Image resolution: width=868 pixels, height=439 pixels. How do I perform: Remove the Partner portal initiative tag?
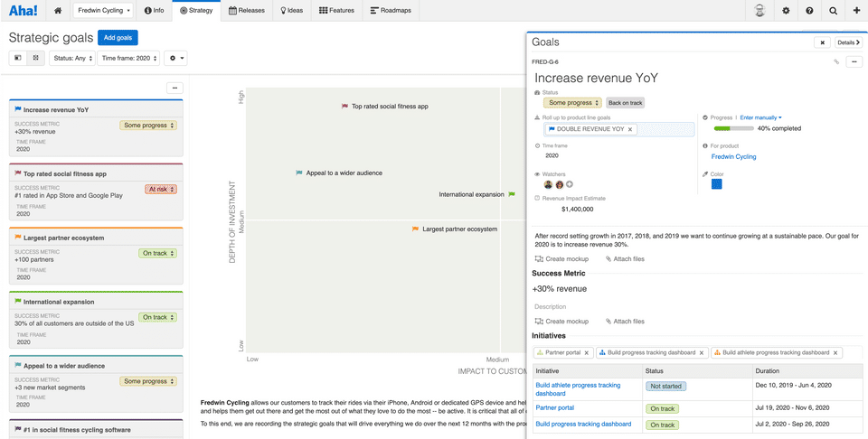[586, 353]
